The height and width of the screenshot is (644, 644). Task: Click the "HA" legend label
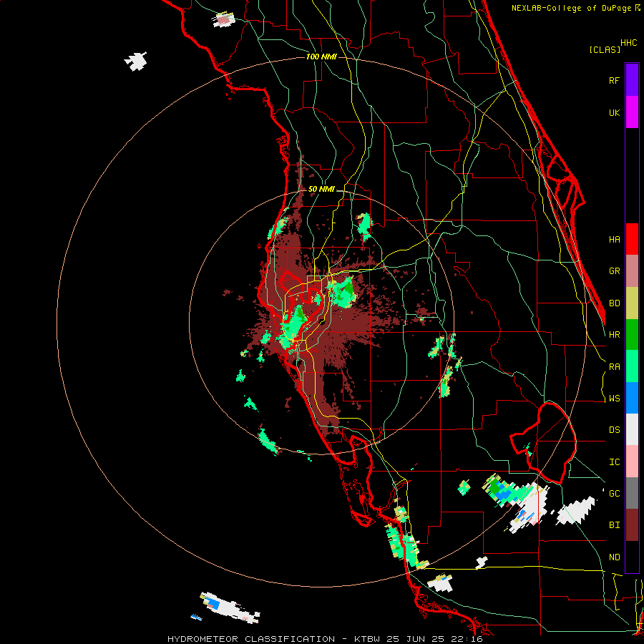[614, 239]
